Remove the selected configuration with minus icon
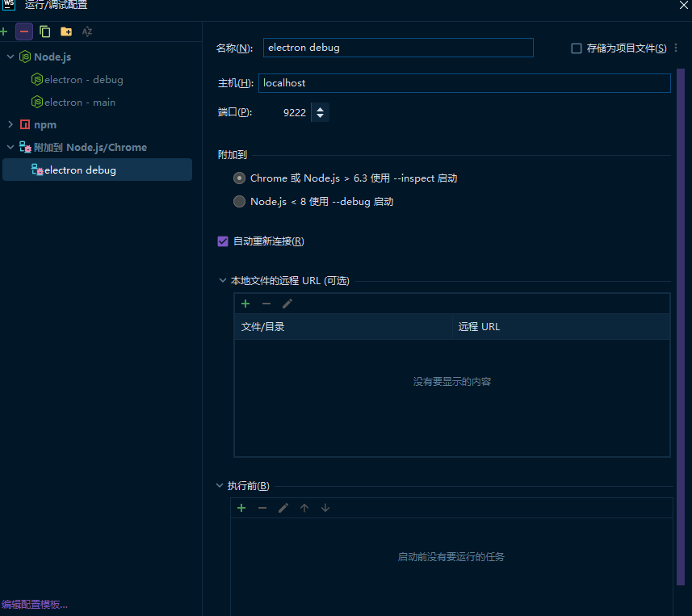 click(x=24, y=31)
